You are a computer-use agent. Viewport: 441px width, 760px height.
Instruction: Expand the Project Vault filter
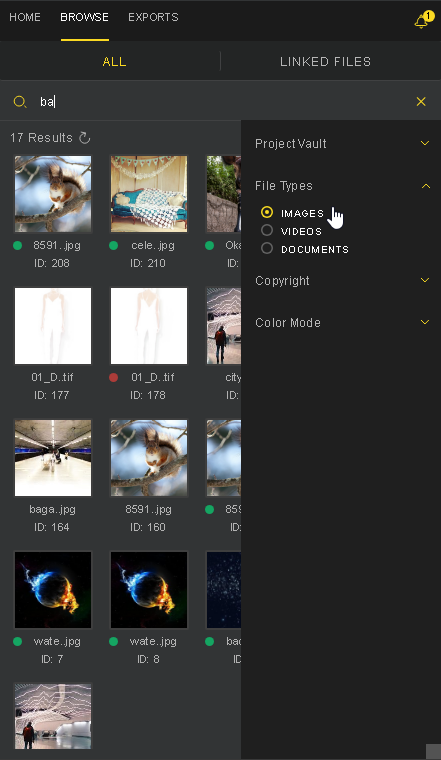pos(425,143)
